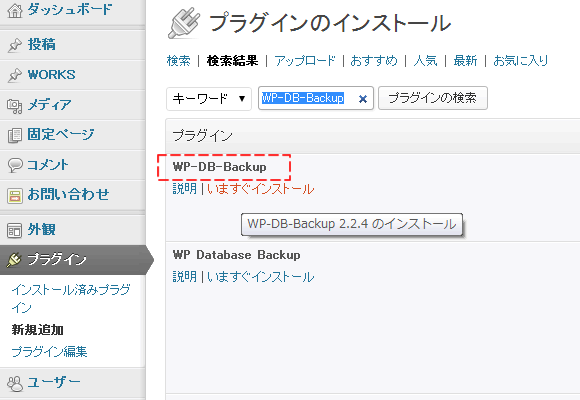
Task: Select プラグイン編集 in the sidebar
Action: [x=50, y=352]
